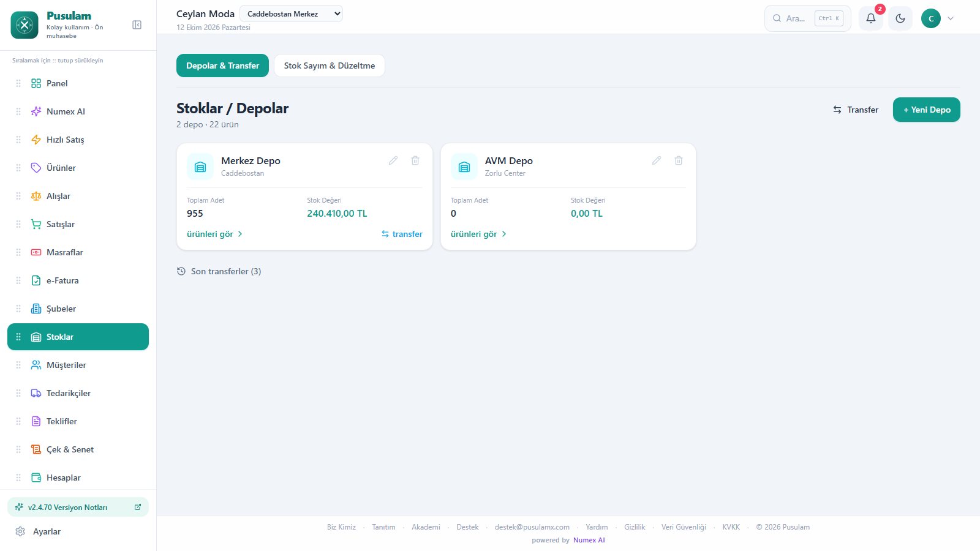Toggle dark mode moon icon

coord(900,18)
